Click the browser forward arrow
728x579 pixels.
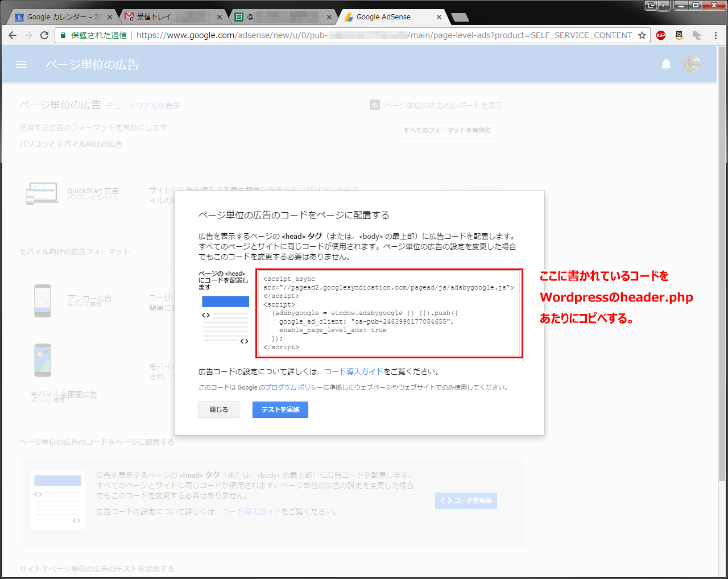coord(28,35)
